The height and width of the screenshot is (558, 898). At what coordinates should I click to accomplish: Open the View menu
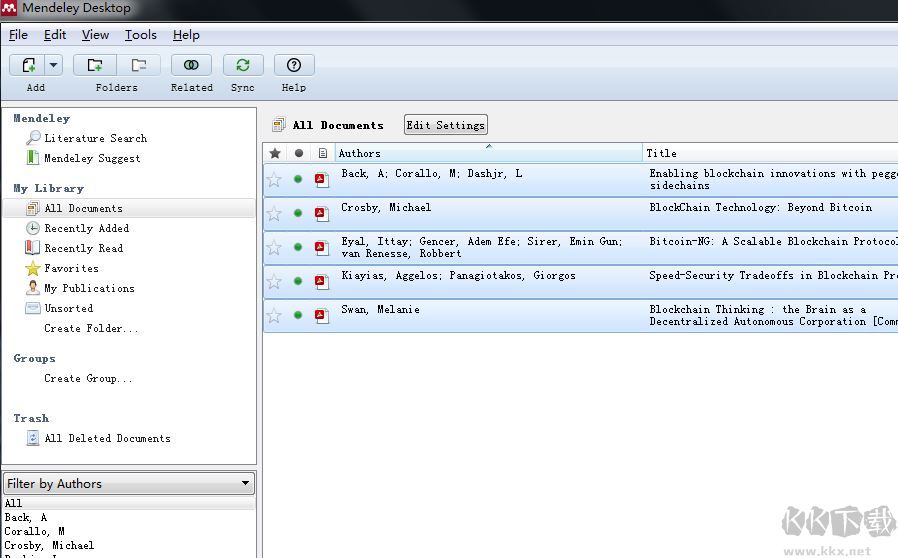point(95,35)
